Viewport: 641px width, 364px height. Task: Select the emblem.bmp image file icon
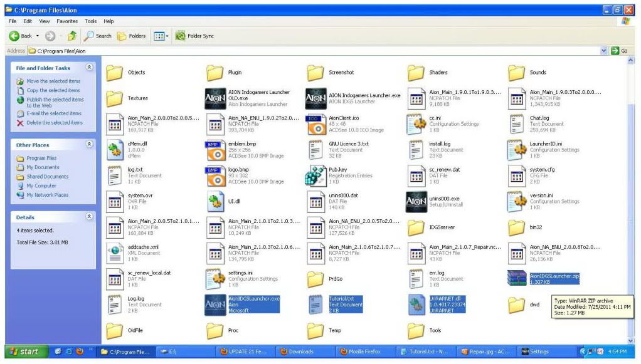point(215,150)
